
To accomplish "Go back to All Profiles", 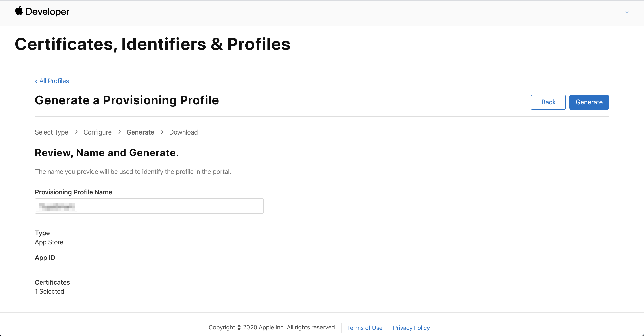I will [54, 81].
